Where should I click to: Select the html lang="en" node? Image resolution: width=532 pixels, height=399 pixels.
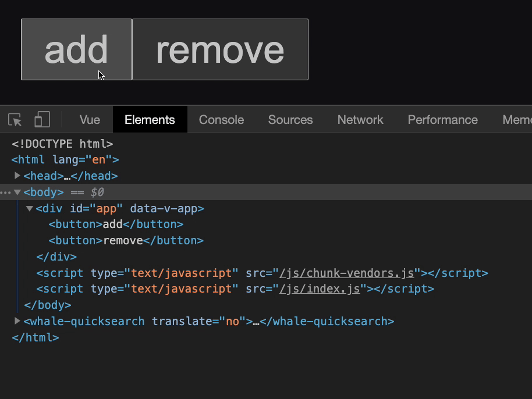65,160
